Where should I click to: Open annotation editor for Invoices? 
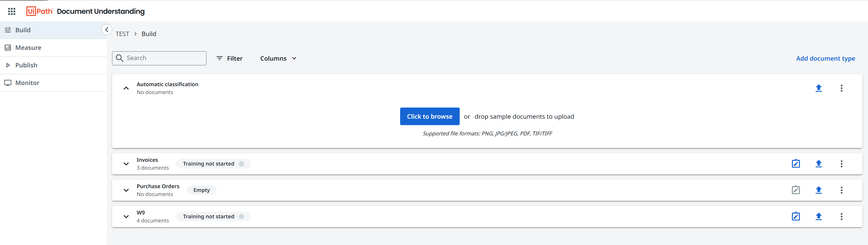pos(796,164)
